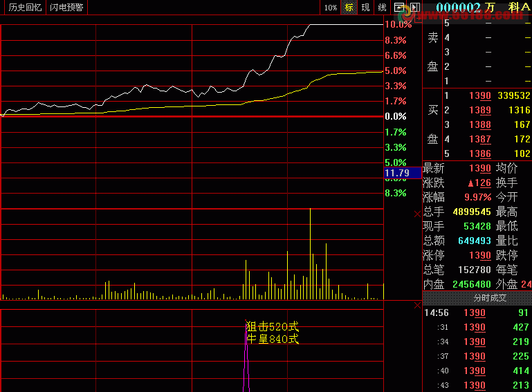Viewport: 532px width, 392px height.
Task: Click the 每笔 label
Action: [506, 270]
